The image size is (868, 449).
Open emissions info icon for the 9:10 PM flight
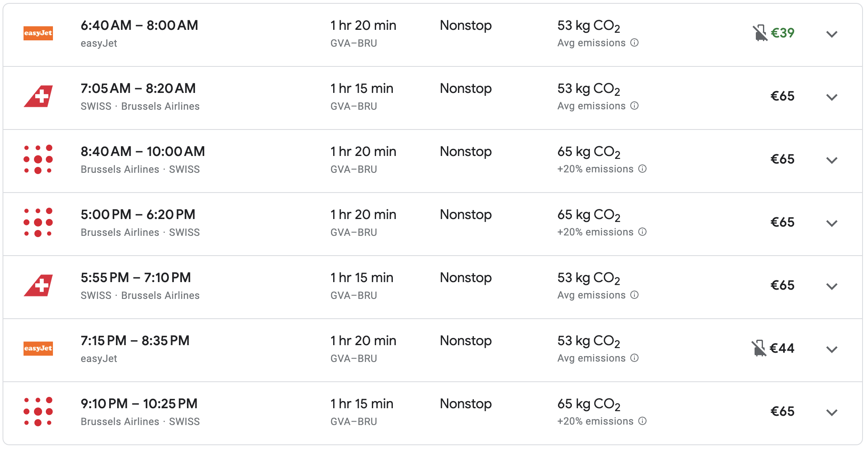click(642, 421)
